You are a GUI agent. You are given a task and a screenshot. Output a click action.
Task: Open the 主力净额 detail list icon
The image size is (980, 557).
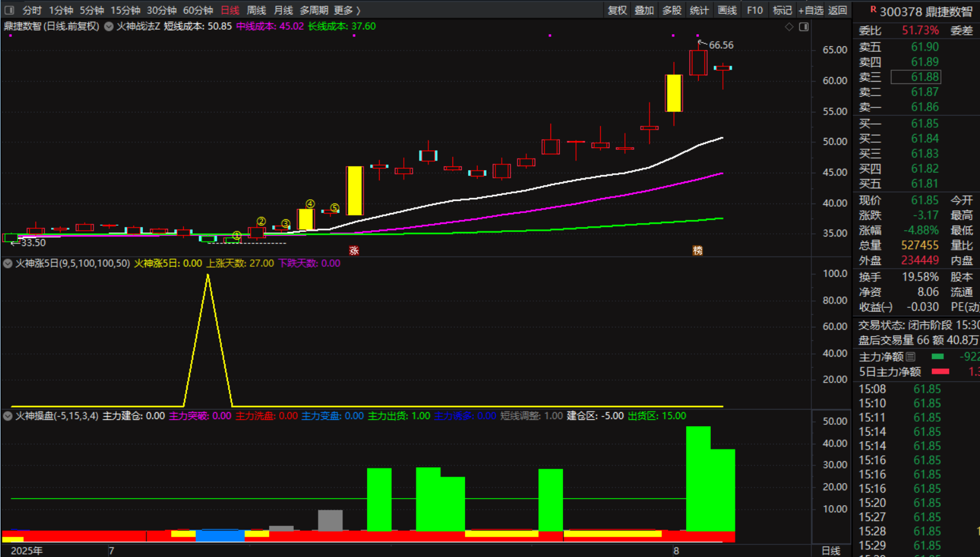[x=910, y=357]
